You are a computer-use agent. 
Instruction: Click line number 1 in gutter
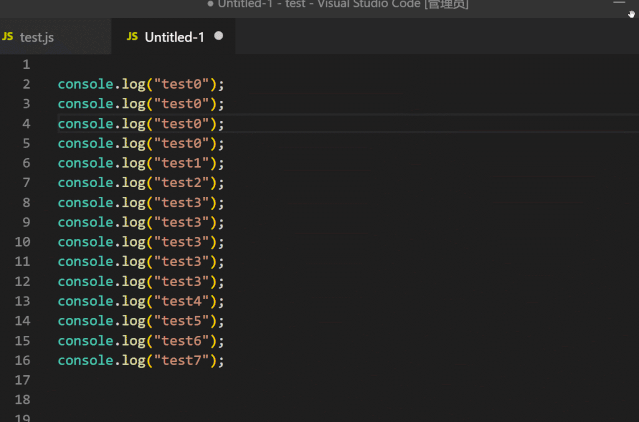pos(26,64)
